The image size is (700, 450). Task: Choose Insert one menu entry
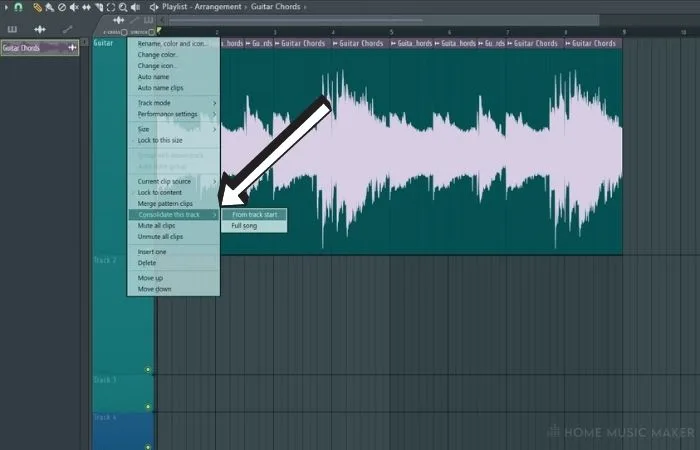(x=172, y=252)
